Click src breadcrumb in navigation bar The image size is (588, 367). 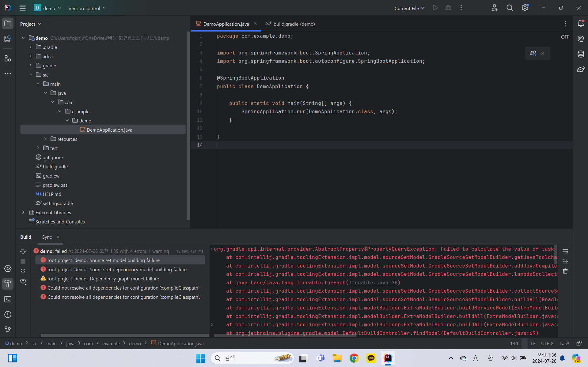(x=34, y=343)
